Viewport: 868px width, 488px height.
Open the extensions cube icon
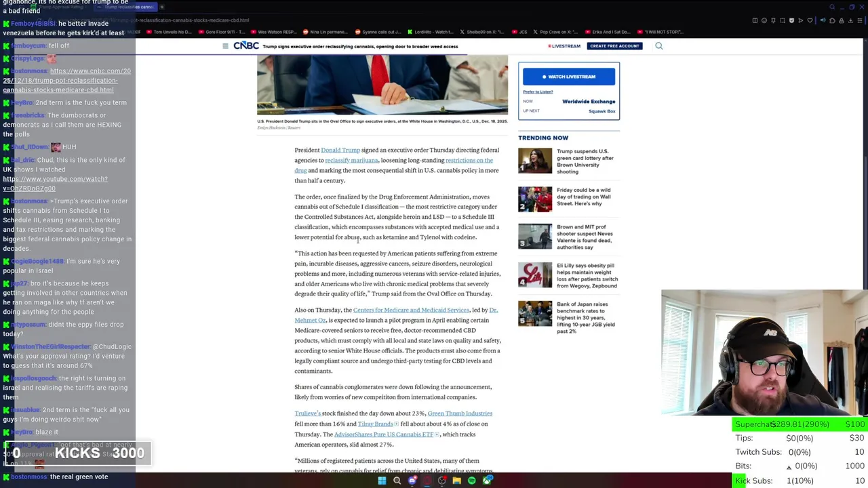click(832, 20)
